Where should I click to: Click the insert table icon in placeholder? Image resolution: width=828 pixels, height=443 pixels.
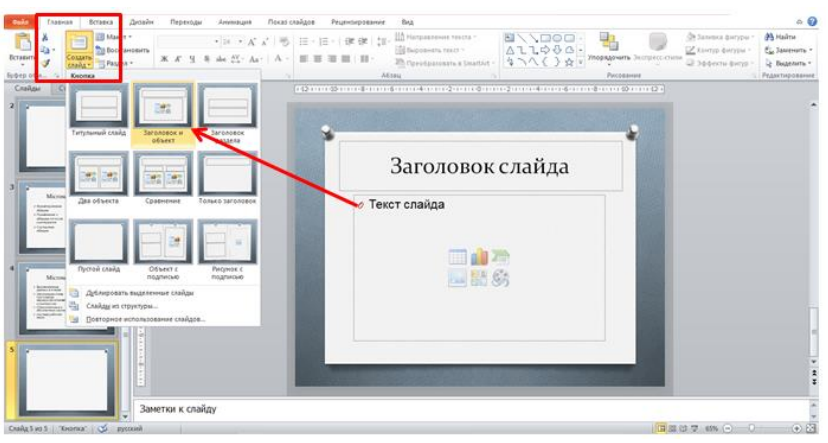point(457,257)
